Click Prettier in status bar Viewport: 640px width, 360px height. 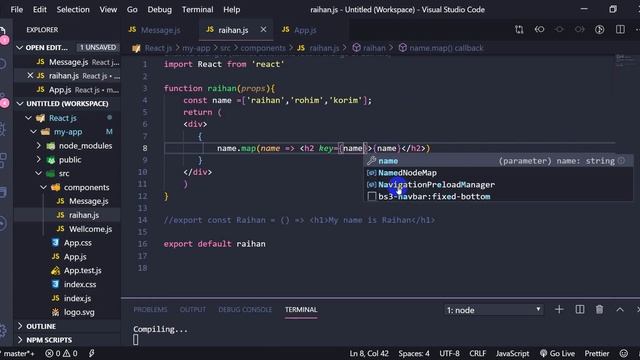(x=596, y=353)
